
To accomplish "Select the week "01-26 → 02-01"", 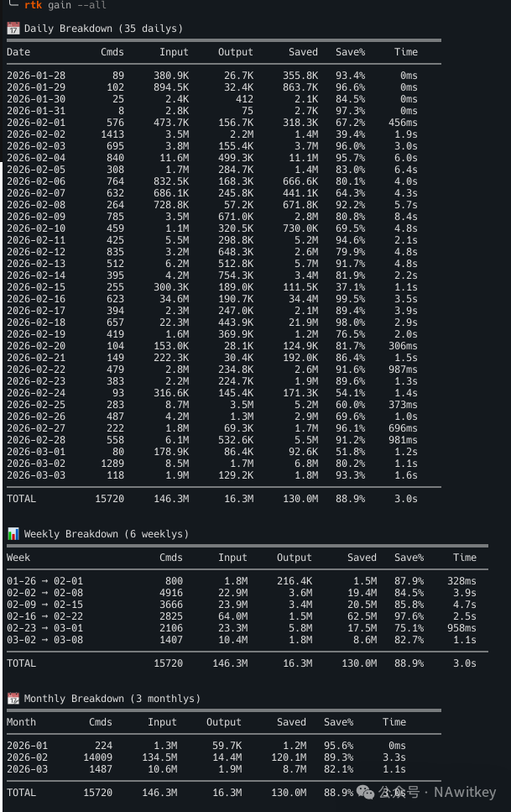I will 45,581.
